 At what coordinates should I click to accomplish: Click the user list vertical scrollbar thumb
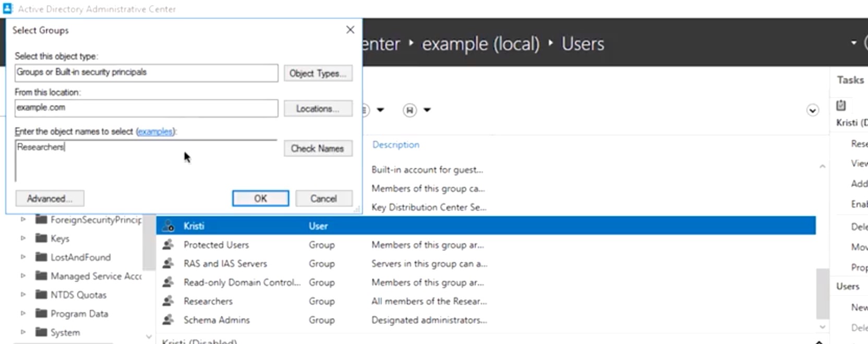click(x=823, y=293)
